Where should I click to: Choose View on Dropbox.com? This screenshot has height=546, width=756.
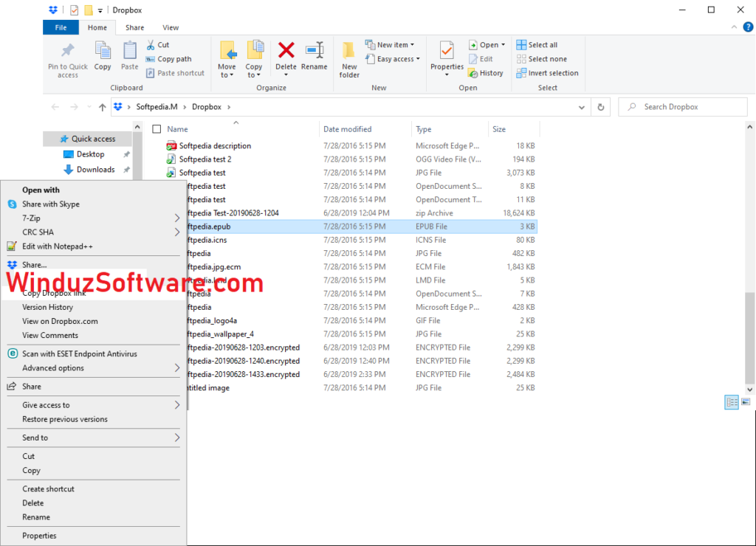[x=94, y=321]
